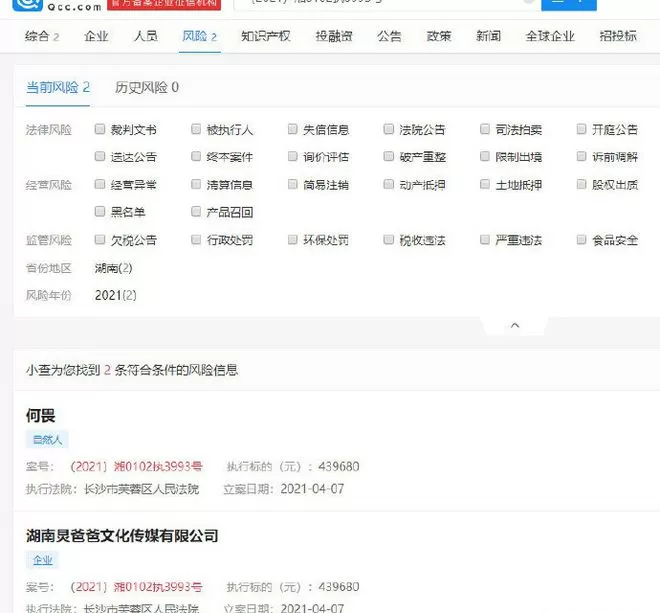Viewport: 660px width, 613px height.
Task: Check the 询价评估 checkbox
Action: click(293, 156)
